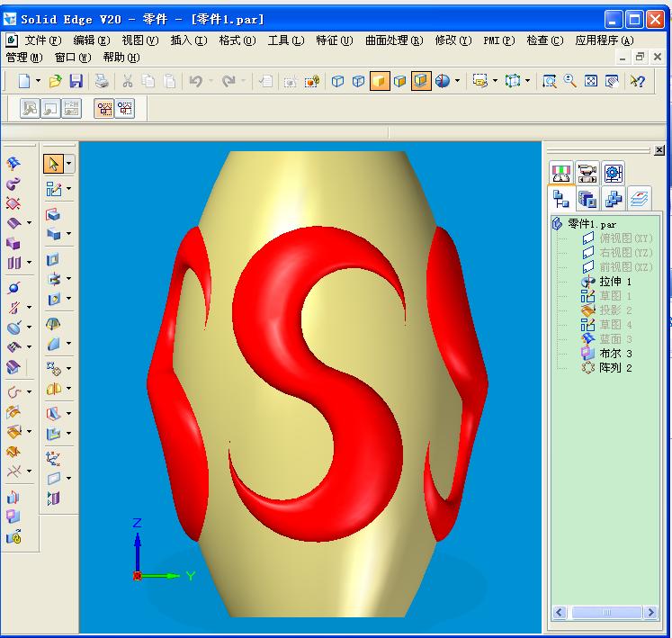Expand the dropdown beside the Pattern tool
This screenshot has width=672, height=638.
click(68, 369)
